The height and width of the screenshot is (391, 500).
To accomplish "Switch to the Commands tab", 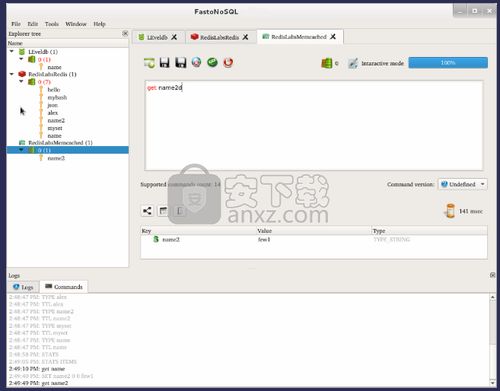I will click(x=64, y=287).
